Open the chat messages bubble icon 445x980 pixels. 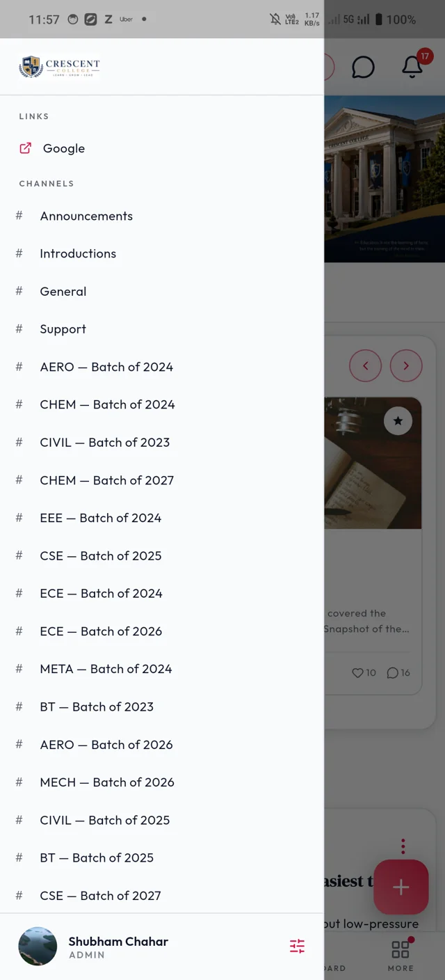[x=363, y=68]
